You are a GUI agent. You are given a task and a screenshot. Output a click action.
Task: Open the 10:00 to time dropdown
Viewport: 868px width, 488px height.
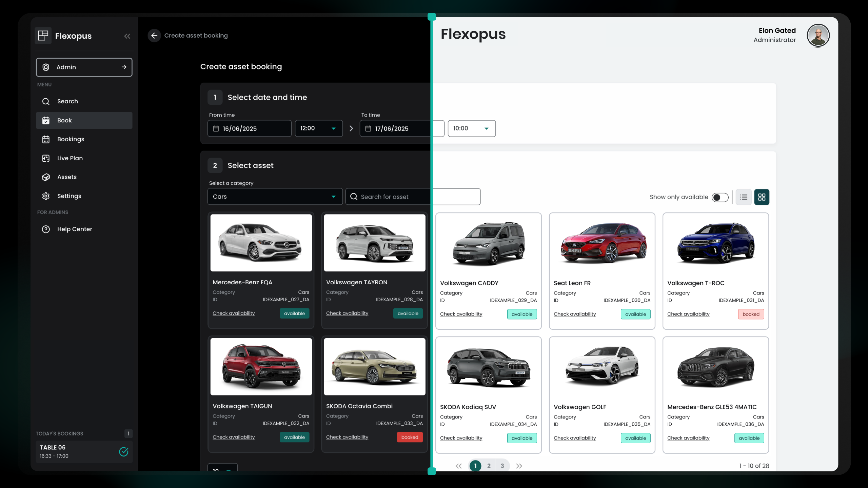coord(471,128)
